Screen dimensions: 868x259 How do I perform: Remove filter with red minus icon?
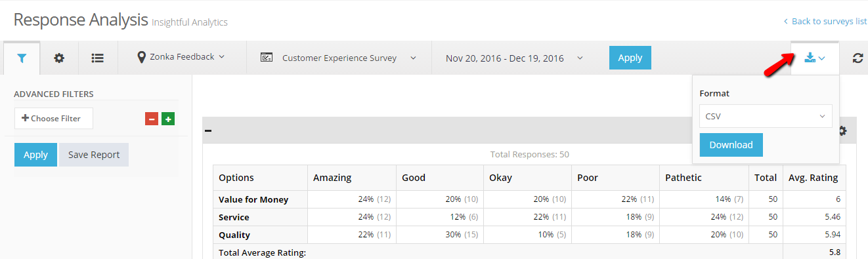pos(152,119)
